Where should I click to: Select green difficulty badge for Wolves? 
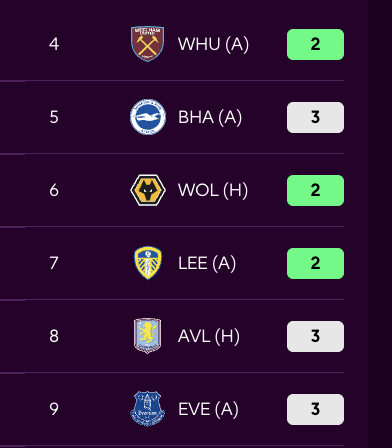(315, 190)
